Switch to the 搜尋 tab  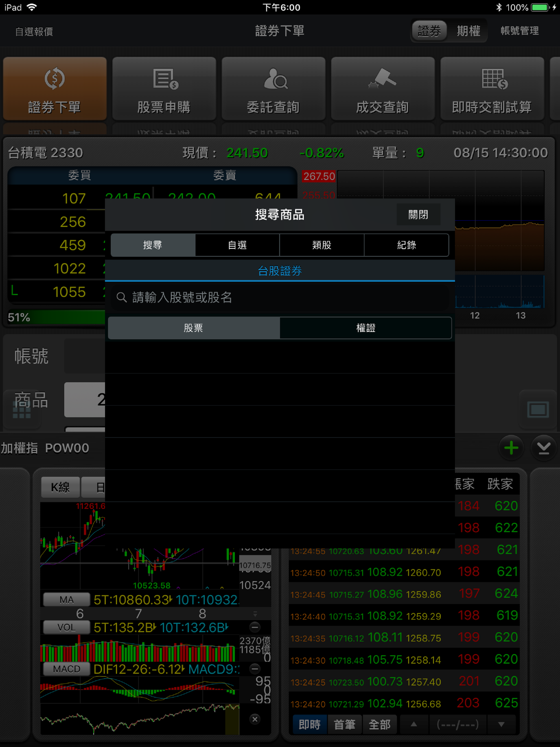pyautogui.click(x=153, y=245)
